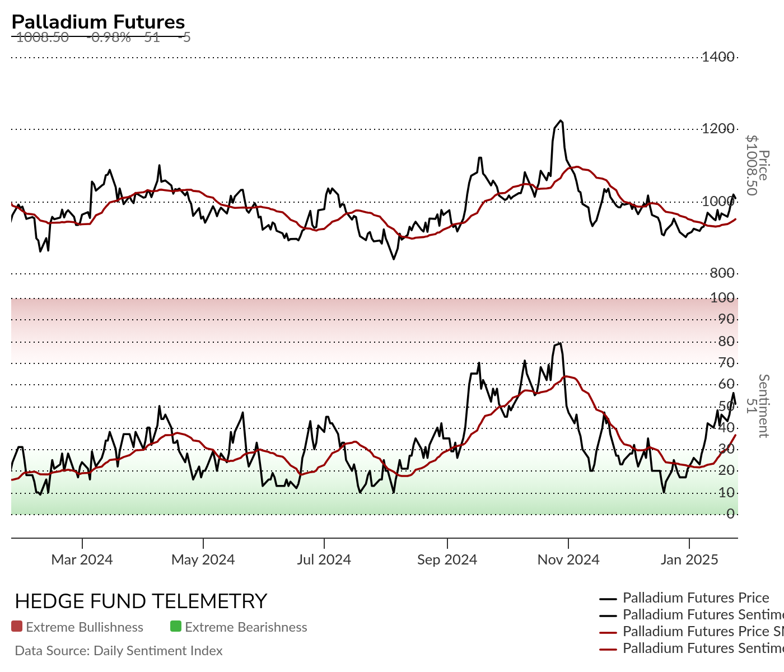784x672 pixels.
Task: Click the 1008.50 price value under title
Action: pyautogui.click(x=43, y=38)
